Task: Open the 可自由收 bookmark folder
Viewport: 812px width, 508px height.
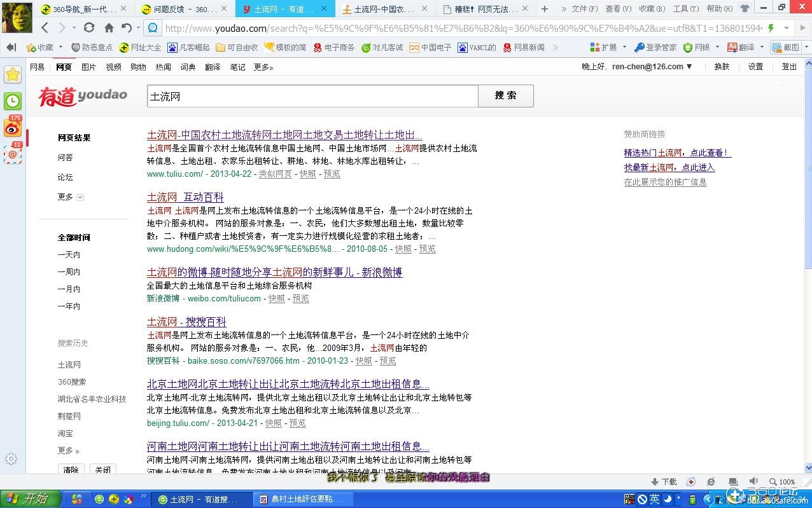Action: pyautogui.click(x=237, y=48)
